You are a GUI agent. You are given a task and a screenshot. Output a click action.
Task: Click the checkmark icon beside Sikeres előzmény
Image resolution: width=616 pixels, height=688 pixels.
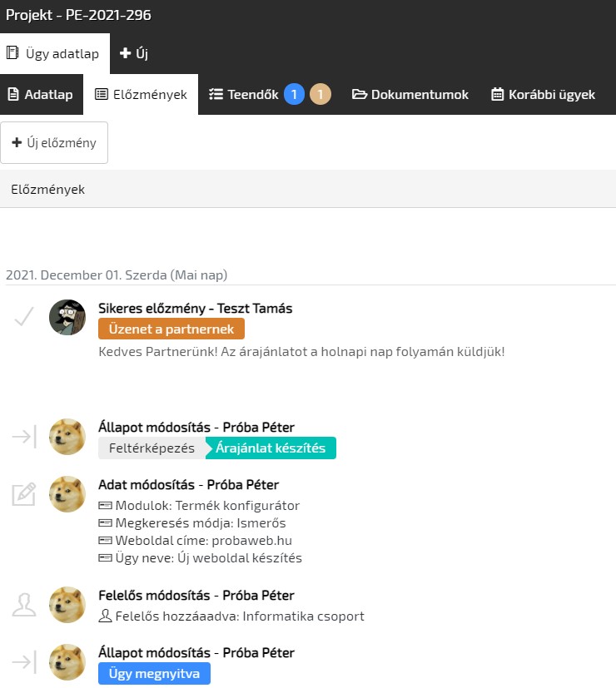(25, 317)
